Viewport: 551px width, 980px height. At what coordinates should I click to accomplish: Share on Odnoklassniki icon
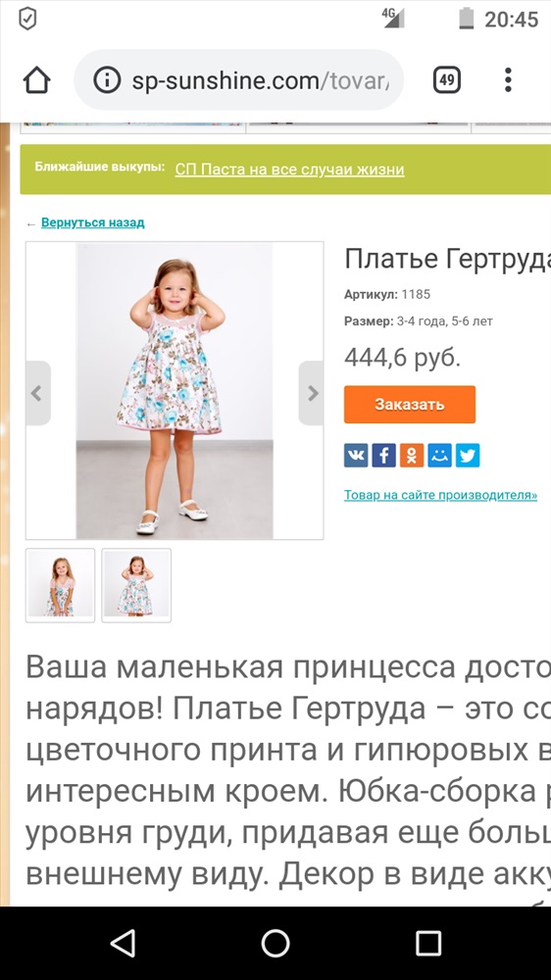[412, 455]
